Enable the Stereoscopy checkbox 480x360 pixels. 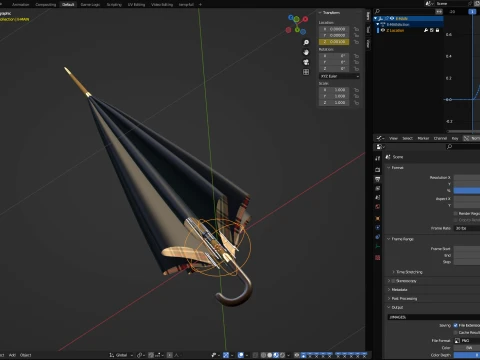tap(393, 281)
